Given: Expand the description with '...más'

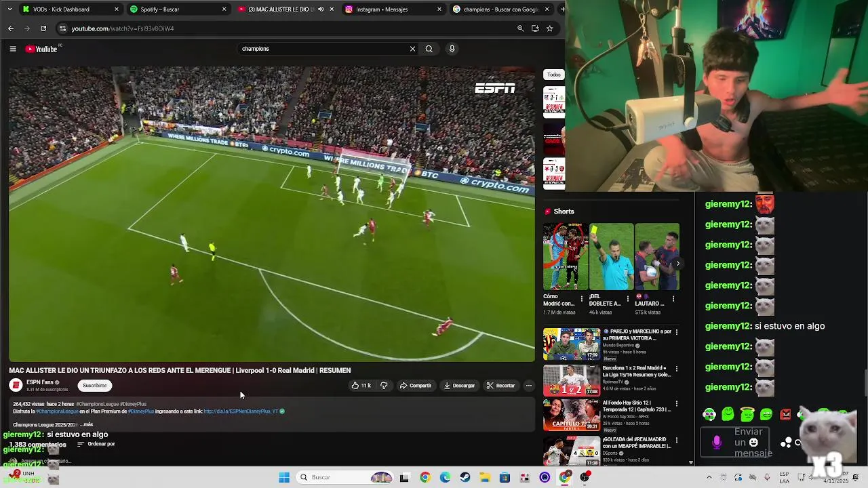Looking at the screenshot, I should (87, 425).
